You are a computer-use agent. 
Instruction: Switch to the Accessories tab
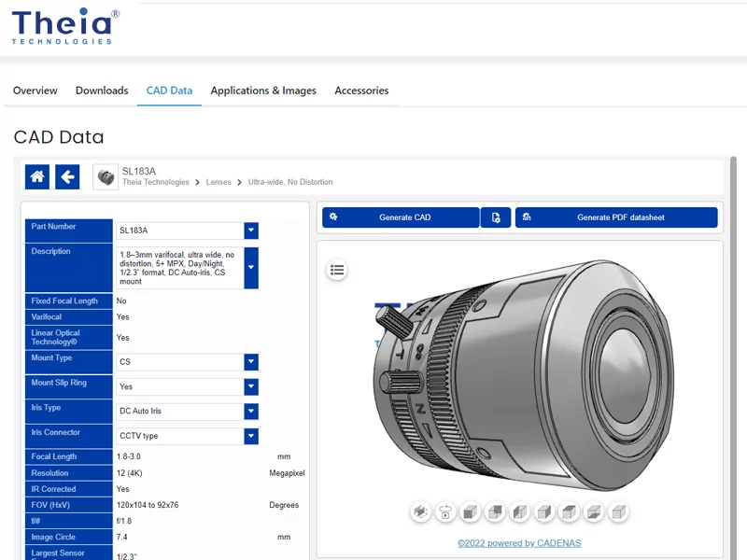click(x=360, y=91)
